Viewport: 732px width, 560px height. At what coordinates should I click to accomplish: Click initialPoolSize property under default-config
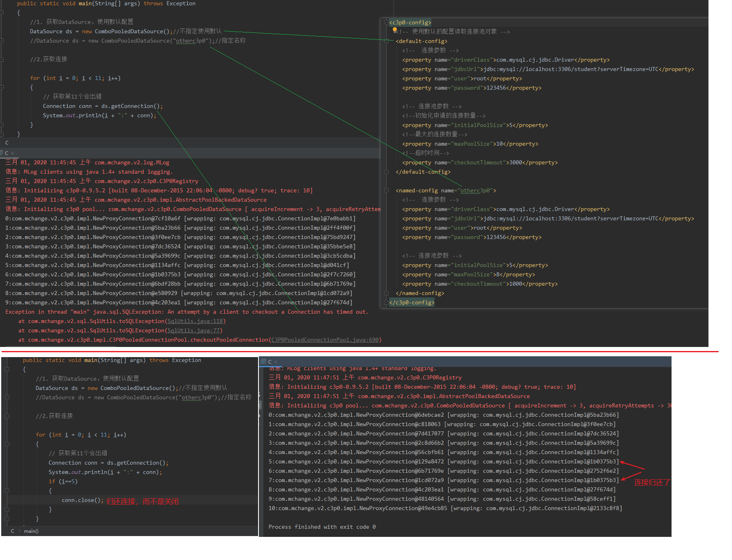click(475, 125)
